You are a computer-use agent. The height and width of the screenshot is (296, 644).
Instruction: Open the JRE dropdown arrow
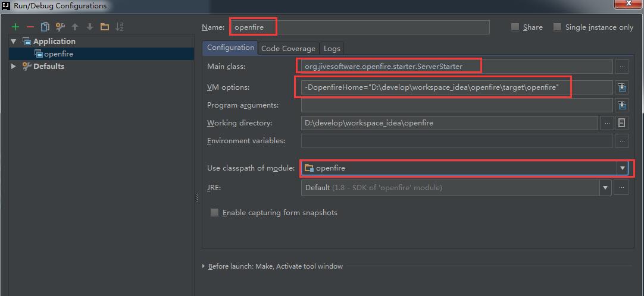point(605,188)
